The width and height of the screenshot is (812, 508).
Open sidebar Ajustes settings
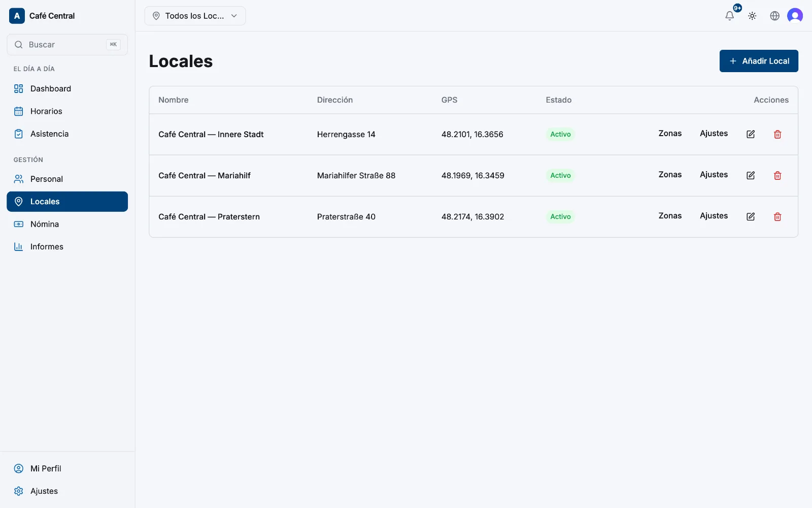pyautogui.click(x=67, y=491)
